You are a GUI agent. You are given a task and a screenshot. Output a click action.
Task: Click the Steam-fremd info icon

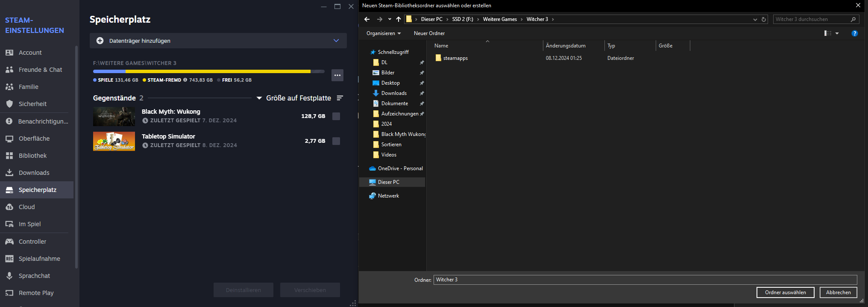click(x=185, y=80)
